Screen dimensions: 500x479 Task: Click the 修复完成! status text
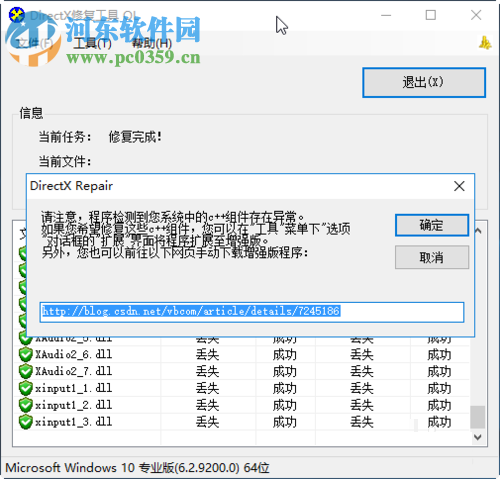coord(135,137)
